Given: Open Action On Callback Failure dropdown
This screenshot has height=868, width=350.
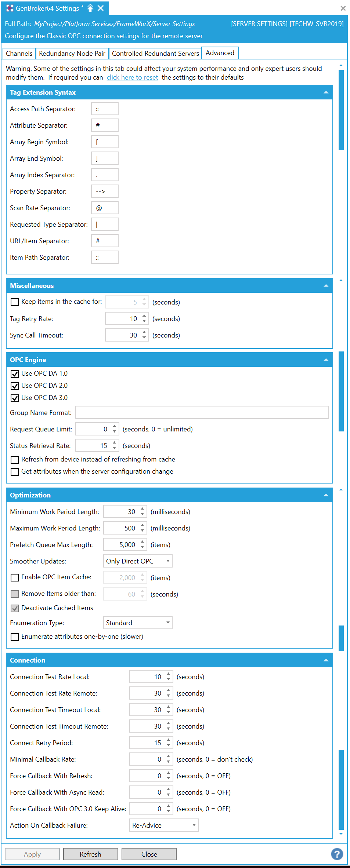Looking at the screenshot, I should tap(164, 825).
